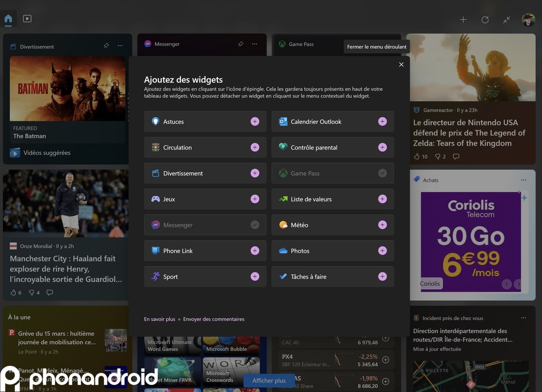Screen dimensions: 542x392
Task: Launch Microsoft Ultimate Word Games
Action: [x=173, y=346]
